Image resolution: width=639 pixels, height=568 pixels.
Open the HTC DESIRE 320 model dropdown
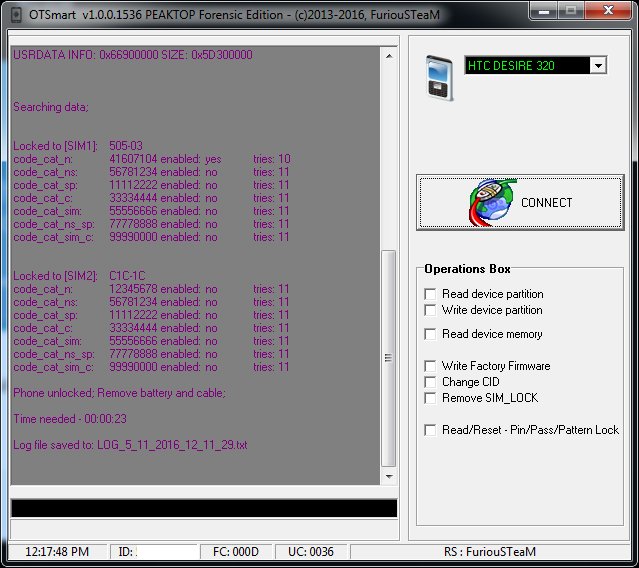(x=598, y=66)
